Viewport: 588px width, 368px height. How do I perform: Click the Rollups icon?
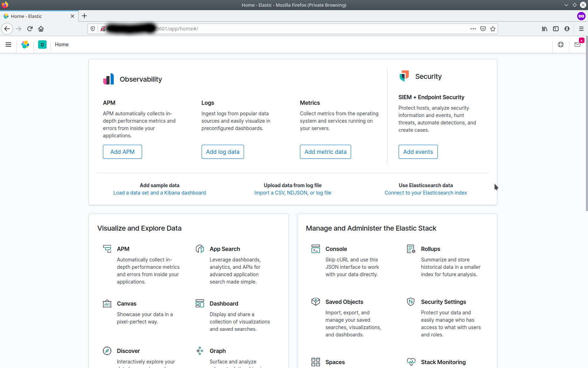411,249
